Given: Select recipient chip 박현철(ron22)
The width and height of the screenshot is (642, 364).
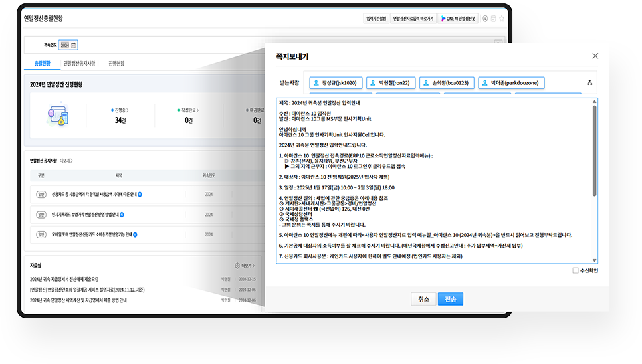Looking at the screenshot, I should pos(391,82).
